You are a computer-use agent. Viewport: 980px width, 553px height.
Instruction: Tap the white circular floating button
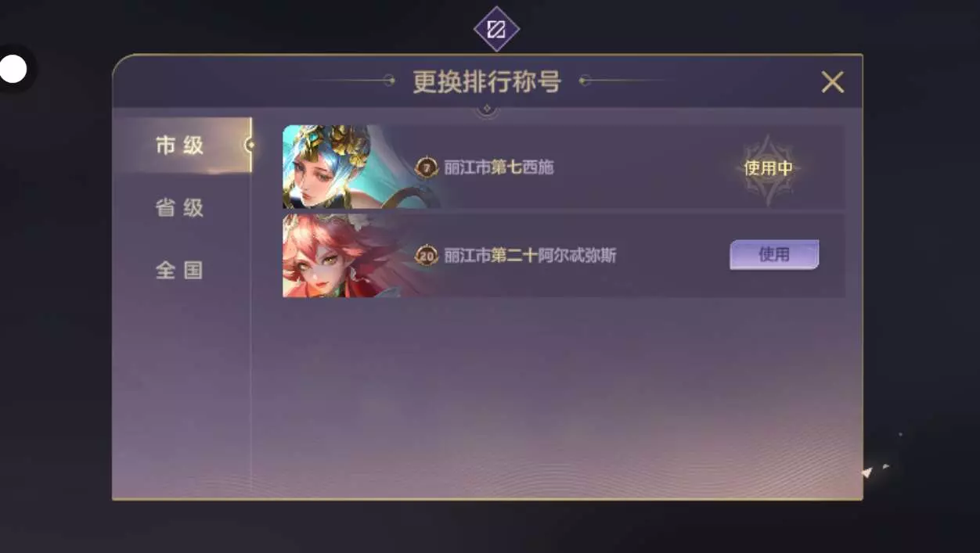point(13,69)
